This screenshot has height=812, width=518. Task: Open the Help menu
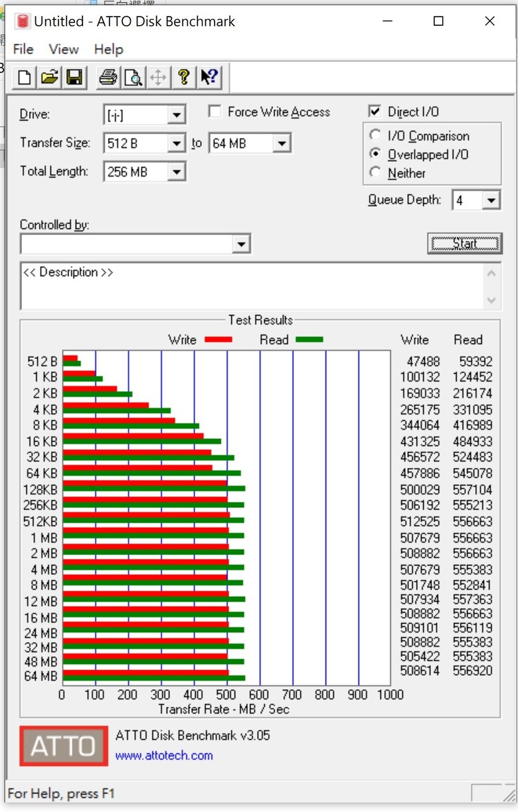click(x=108, y=49)
